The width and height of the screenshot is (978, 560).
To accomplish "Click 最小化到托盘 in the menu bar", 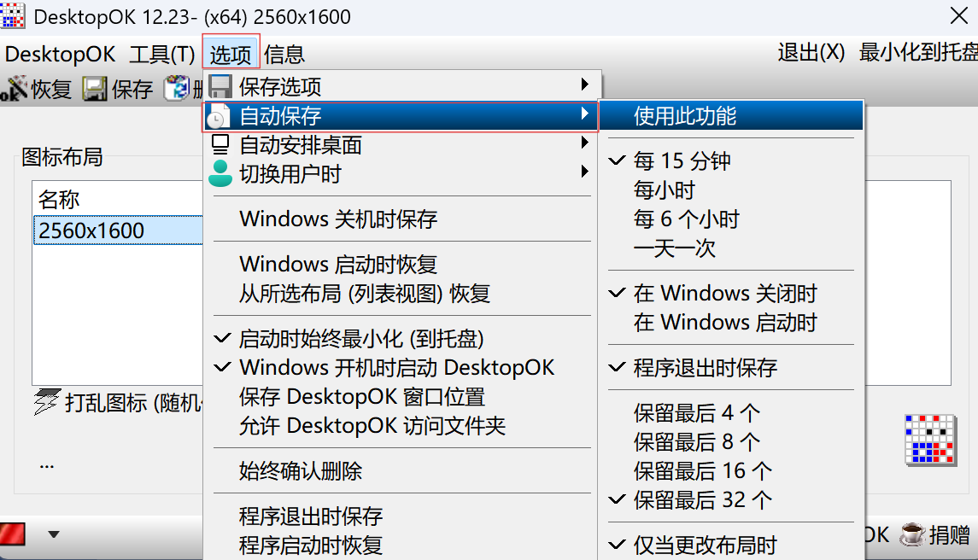I will pyautogui.click(x=918, y=53).
